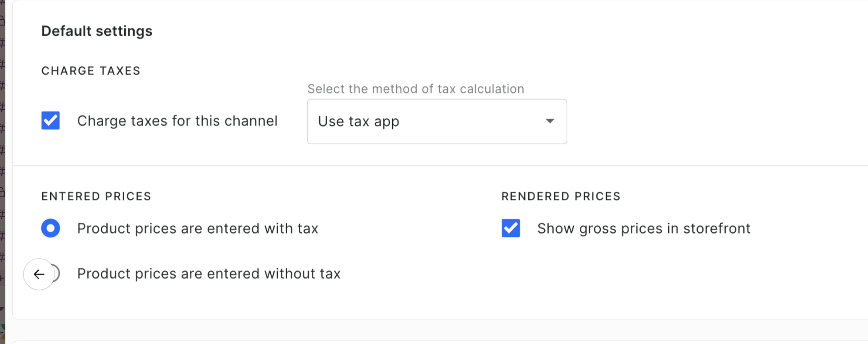This screenshot has height=344, width=868.
Task: Click the 'CHARGE TAXES' section label
Action: tap(91, 70)
